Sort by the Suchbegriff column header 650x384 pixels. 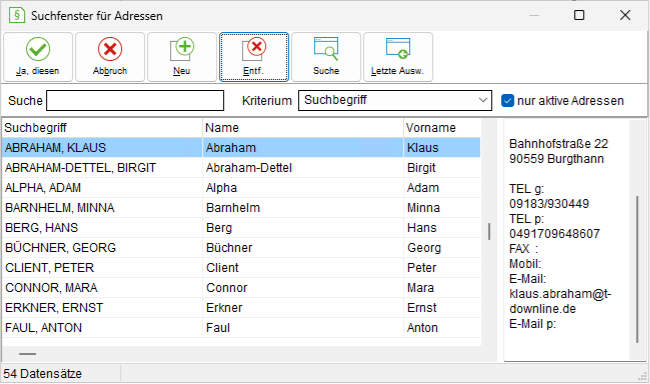tap(102, 128)
